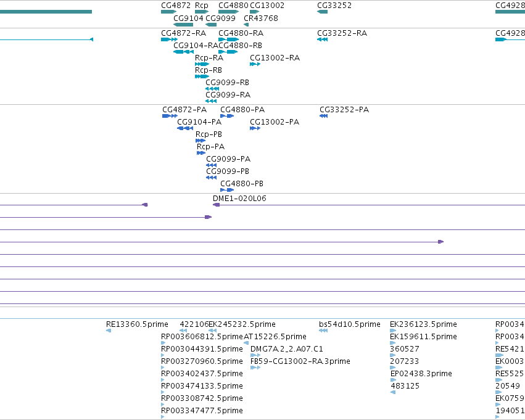Select protein CG4880-PB
The width and height of the screenshot is (525, 420).
[227, 190]
